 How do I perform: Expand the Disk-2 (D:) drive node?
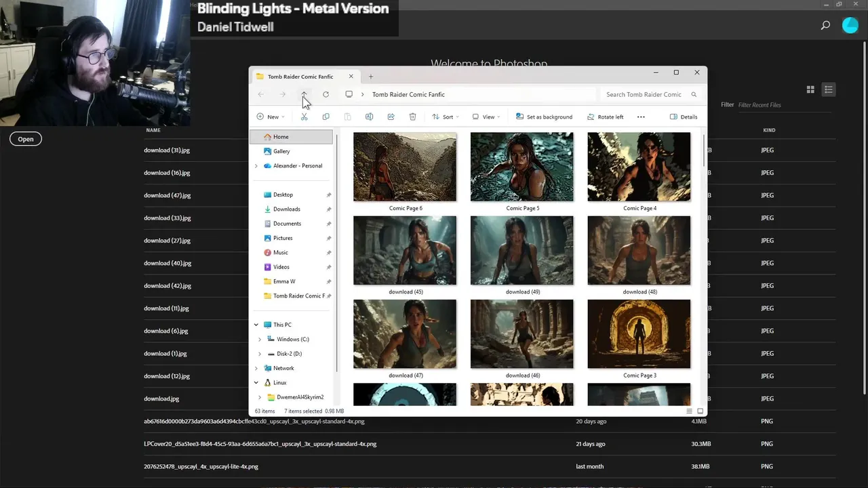pos(260,354)
